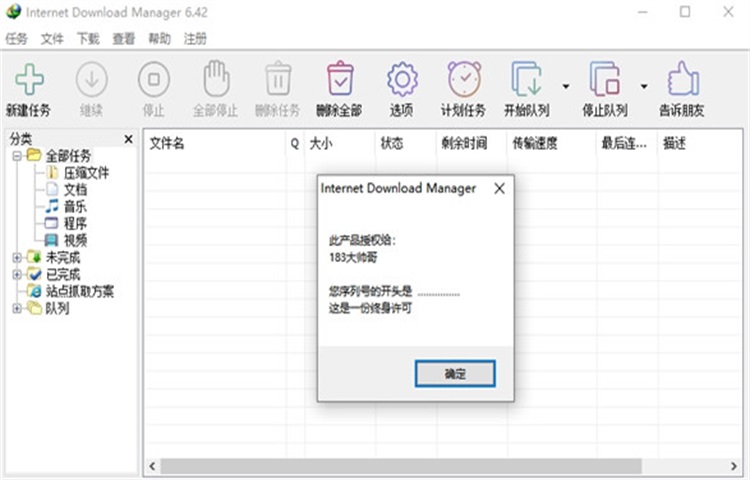
Task: Expand the 未完成 tree node
Action: [x=17, y=258]
